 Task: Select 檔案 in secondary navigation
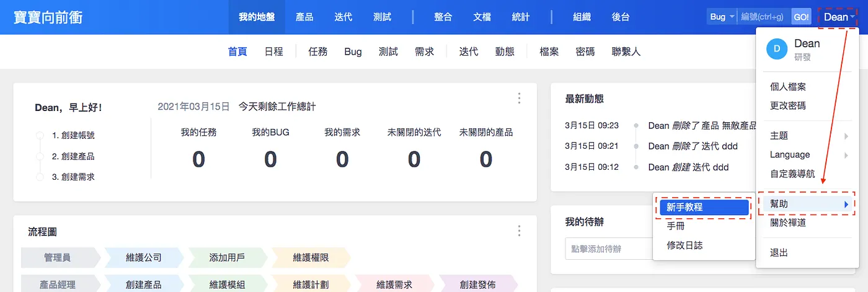click(x=549, y=51)
